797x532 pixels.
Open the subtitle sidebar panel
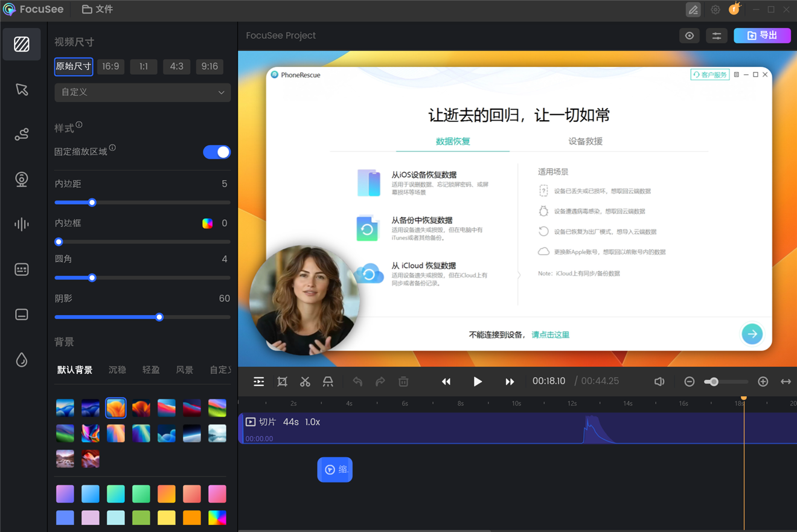(22, 315)
